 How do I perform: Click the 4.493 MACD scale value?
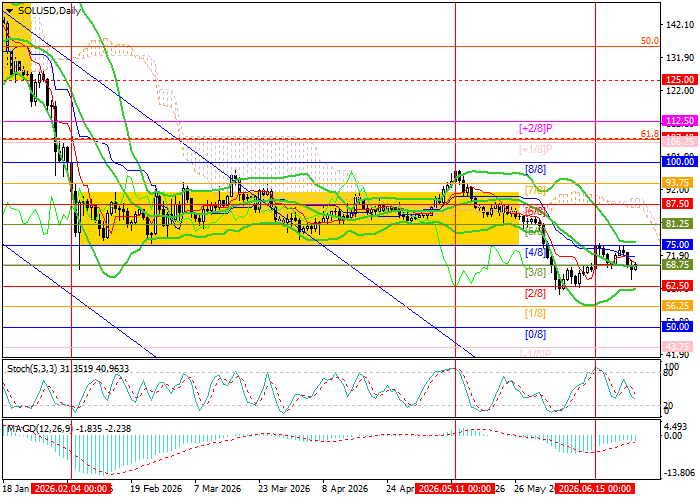tap(677, 426)
